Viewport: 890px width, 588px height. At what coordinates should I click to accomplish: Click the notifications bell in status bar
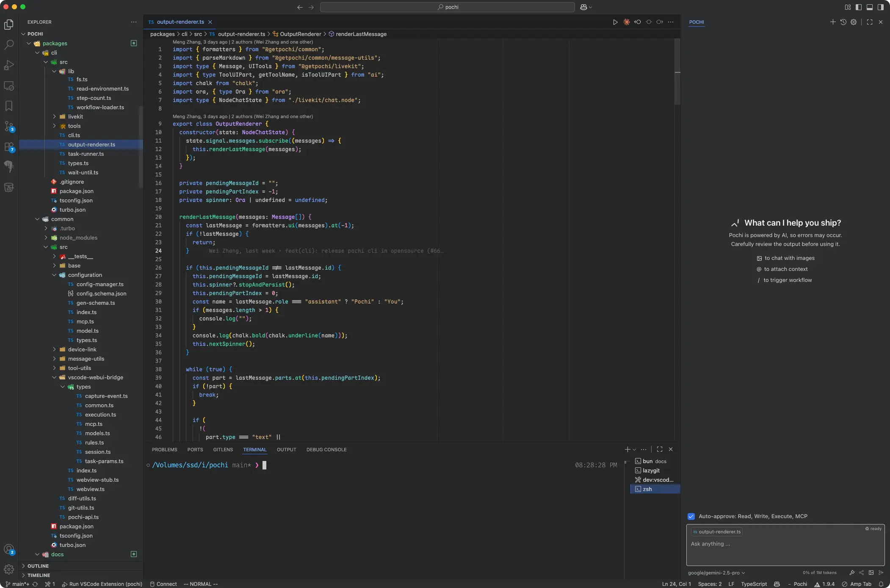881,584
